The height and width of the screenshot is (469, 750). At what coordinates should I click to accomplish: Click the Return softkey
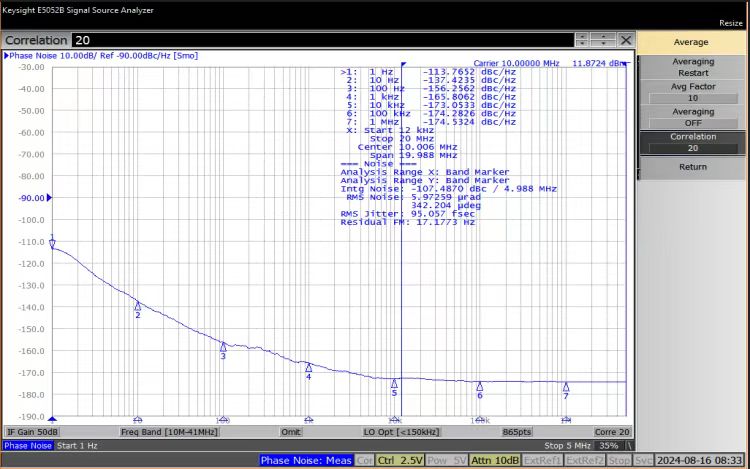tap(692, 167)
